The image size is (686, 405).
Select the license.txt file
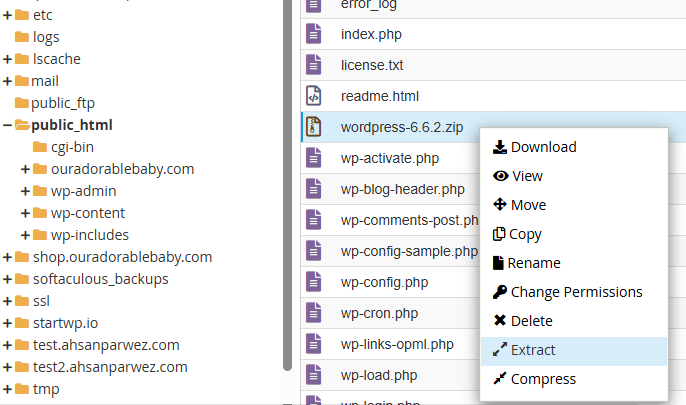pyautogui.click(x=372, y=65)
